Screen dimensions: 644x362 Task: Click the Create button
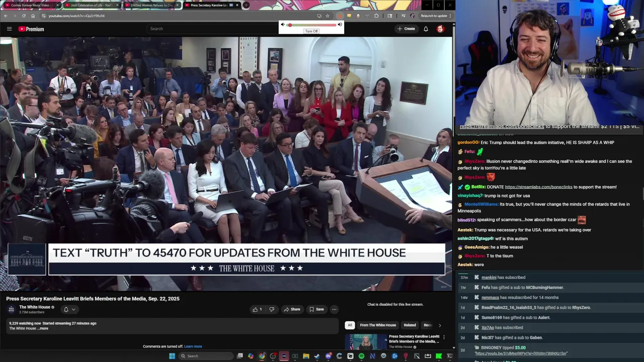point(406,29)
